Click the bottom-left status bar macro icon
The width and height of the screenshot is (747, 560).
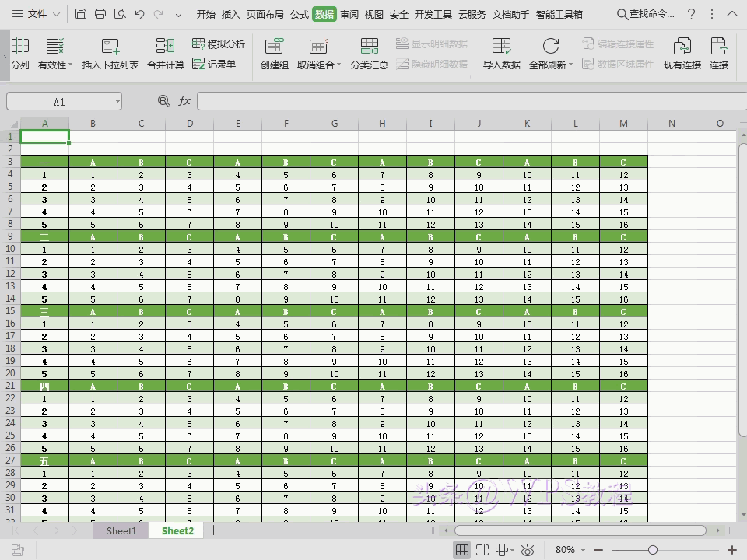click(x=18, y=550)
